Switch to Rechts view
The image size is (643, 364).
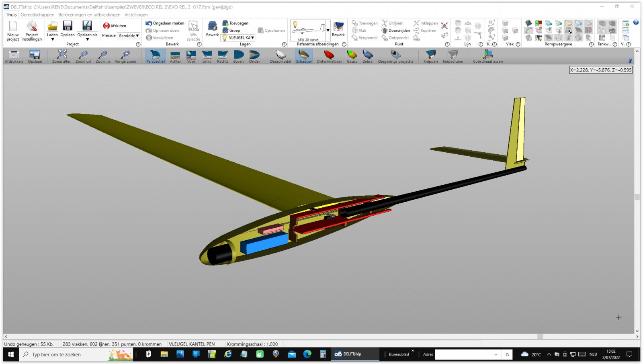coord(223,56)
